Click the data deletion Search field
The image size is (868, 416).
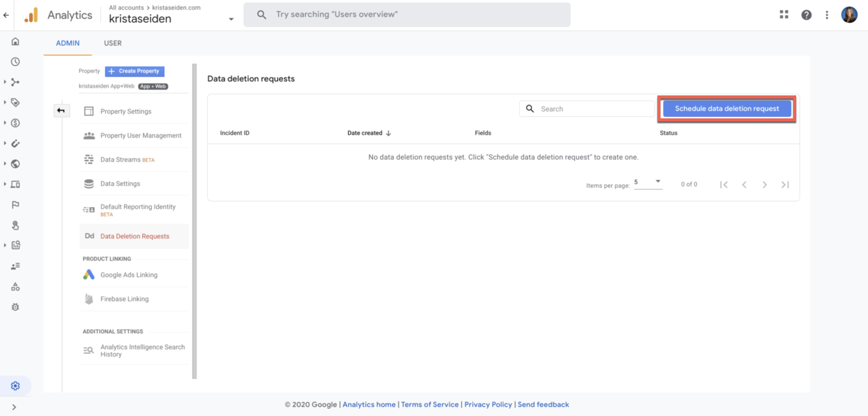click(594, 109)
